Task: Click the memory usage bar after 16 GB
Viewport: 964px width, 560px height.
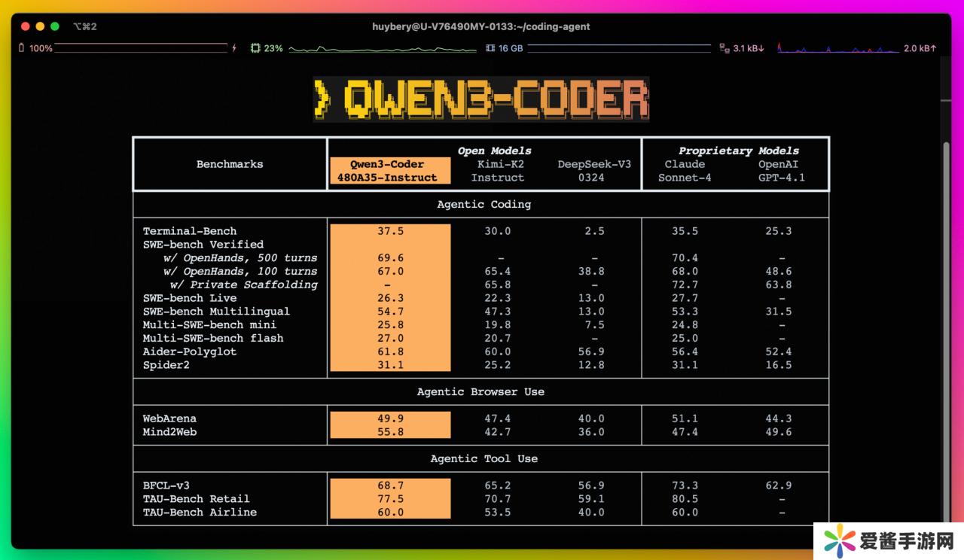Action: [619, 48]
